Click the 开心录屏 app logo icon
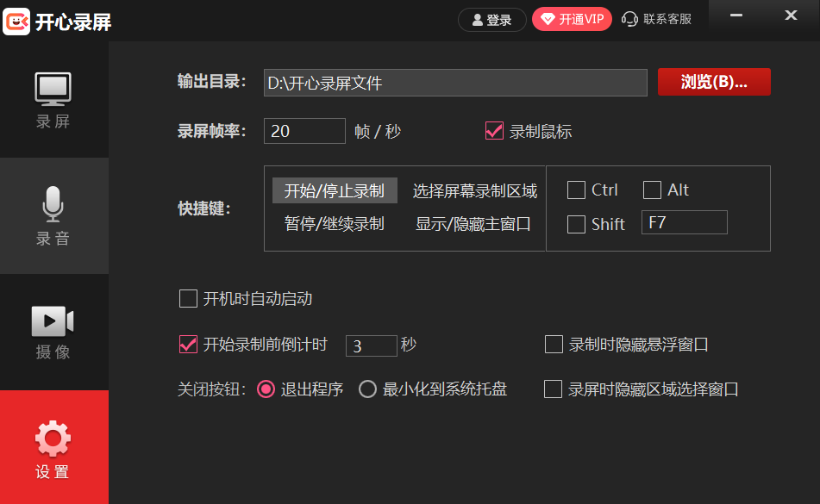 (x=18, y=18)
